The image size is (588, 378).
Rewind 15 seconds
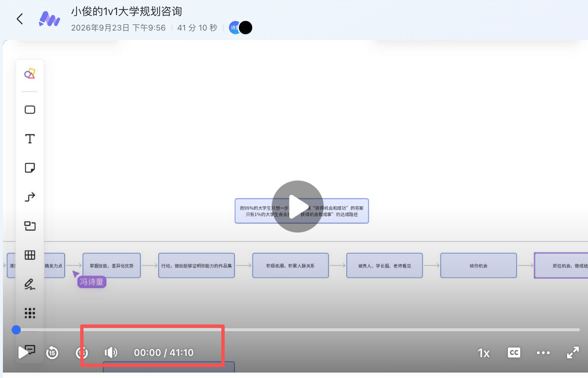[x=52, y=353]
